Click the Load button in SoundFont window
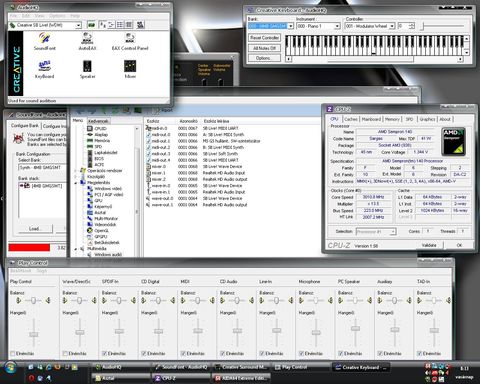The image size is (480, 384). pyautogui.click(x=35, y=229)
